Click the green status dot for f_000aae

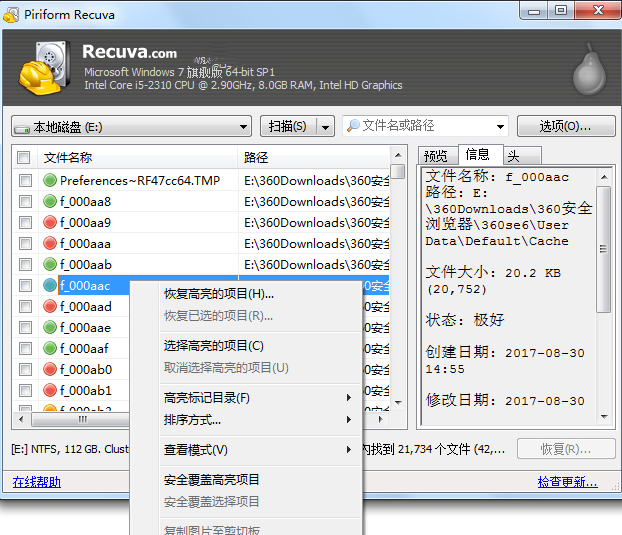50,327
